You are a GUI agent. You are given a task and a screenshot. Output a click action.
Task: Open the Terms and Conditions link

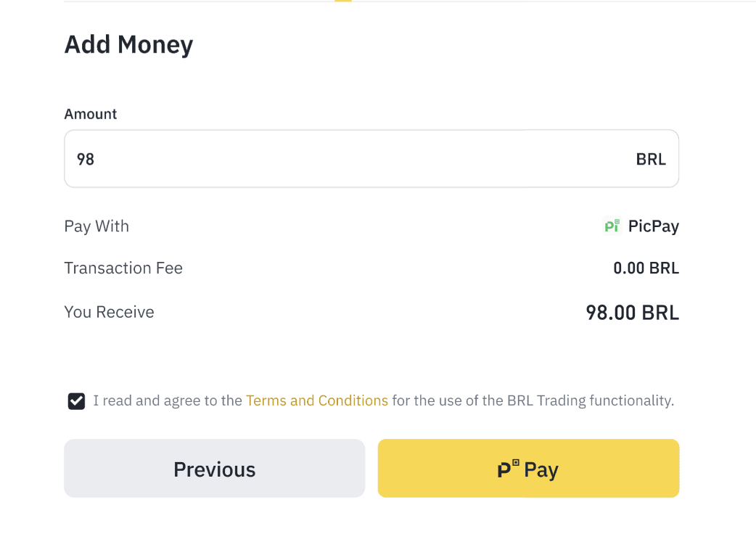point(317,400)
